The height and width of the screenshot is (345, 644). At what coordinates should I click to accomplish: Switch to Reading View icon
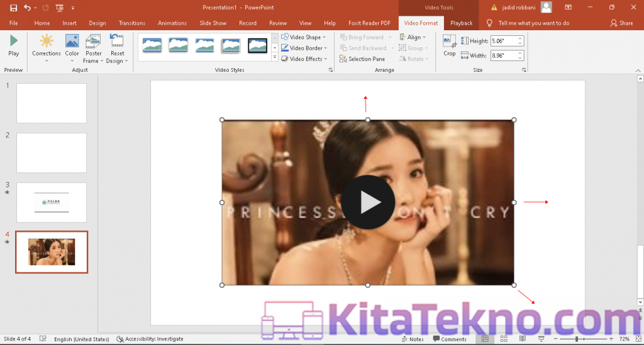(x=523, y=339)
